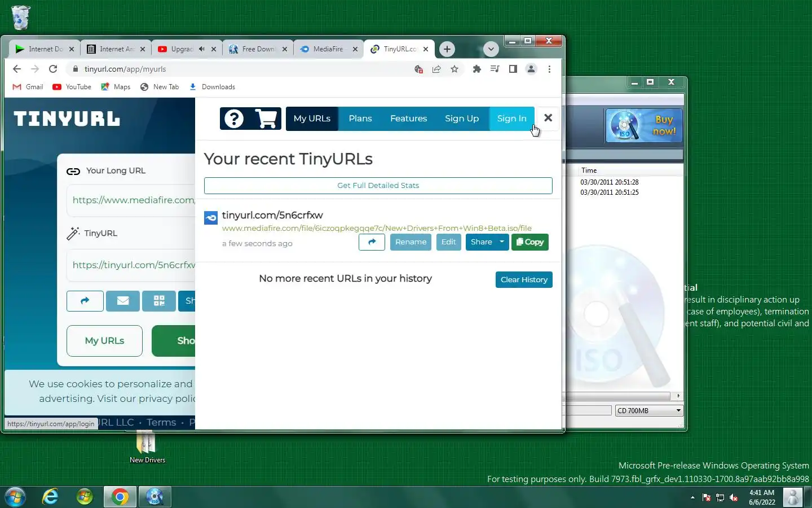Click the Share button in URL row
812x508 pixels.
click(481, 242)
